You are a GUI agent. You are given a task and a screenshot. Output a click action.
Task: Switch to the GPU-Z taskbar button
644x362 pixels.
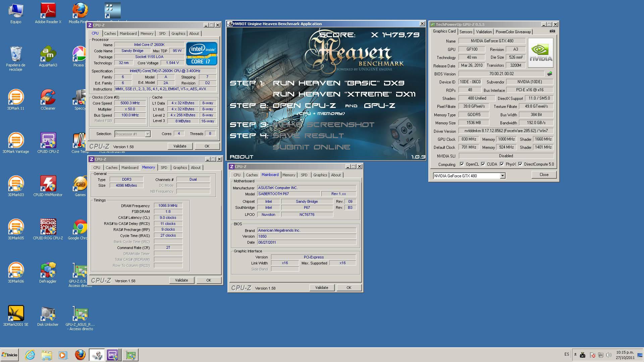[x=130, y=355]
